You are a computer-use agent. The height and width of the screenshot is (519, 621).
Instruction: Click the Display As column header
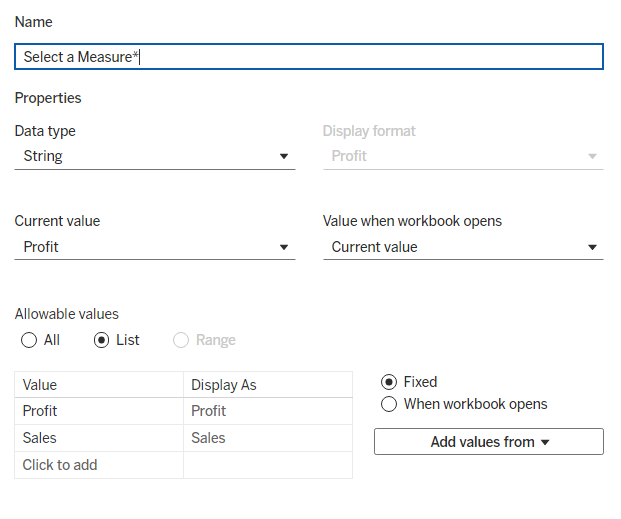pos(267,385)
